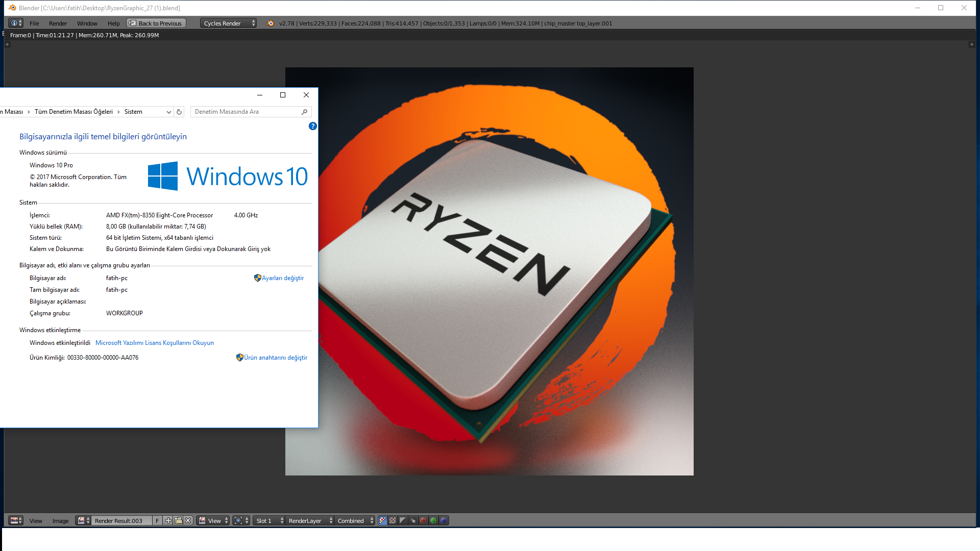980x551 pixels.
Task: Click the product ID 00330-80000-00000-AA076
Action: click(103, 358)
